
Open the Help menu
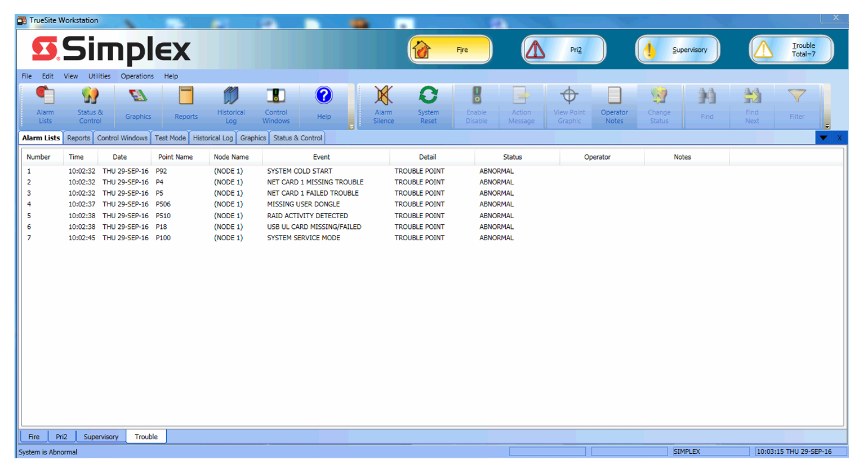(171, 76)
